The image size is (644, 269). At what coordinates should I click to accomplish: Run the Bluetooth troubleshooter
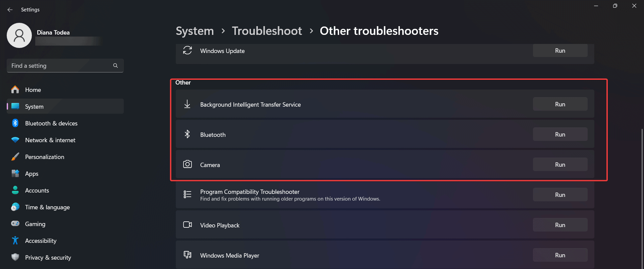pyautogui.click(x=560, y=134)
